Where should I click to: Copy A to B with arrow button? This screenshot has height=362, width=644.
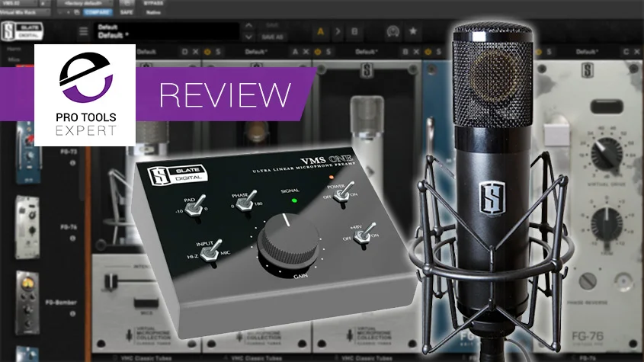(338, 32)
